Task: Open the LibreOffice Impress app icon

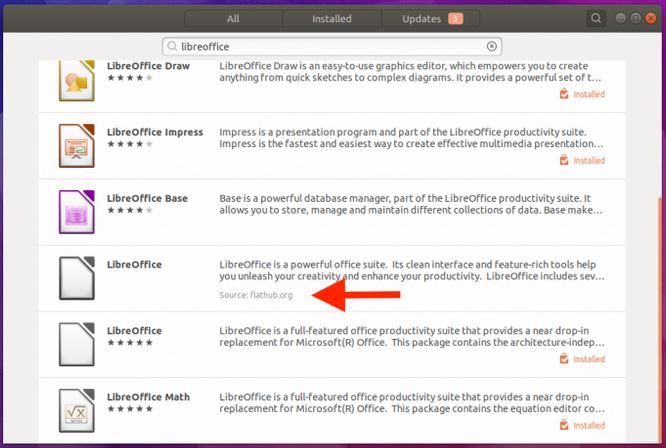Action: (x=77, y=146)
